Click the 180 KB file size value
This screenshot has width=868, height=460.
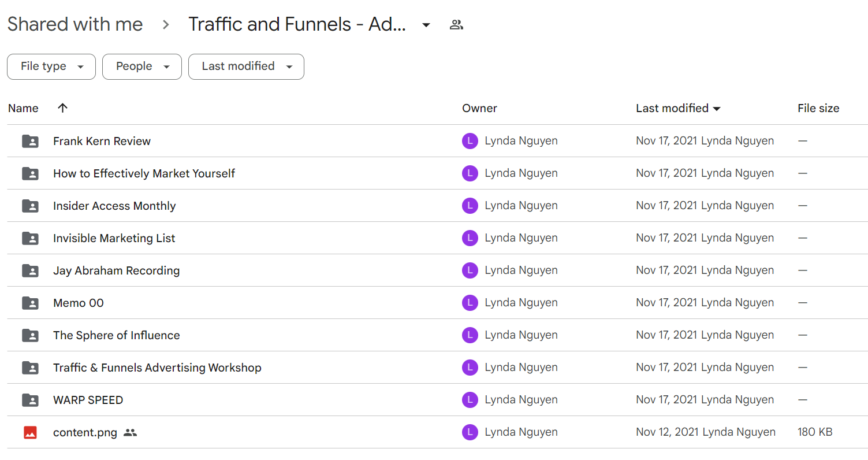pos(815,432)
